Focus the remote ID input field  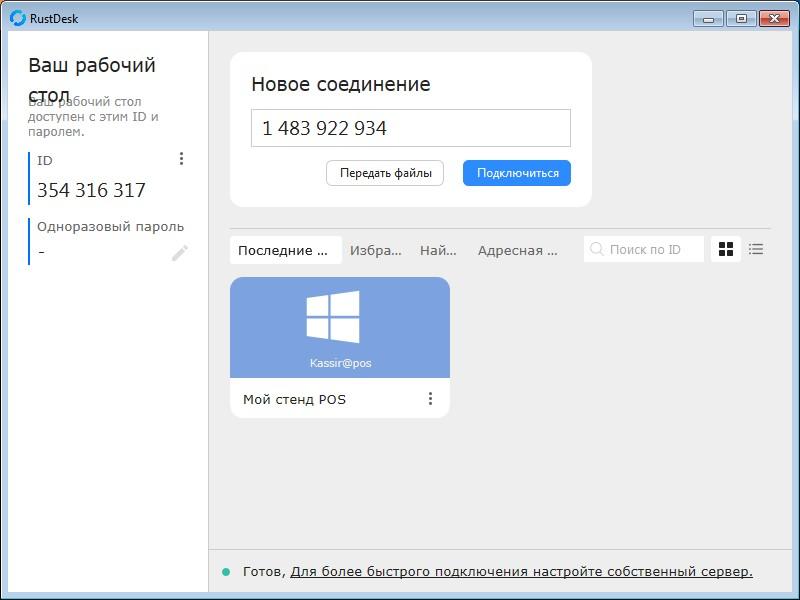(x=411, y=128)
